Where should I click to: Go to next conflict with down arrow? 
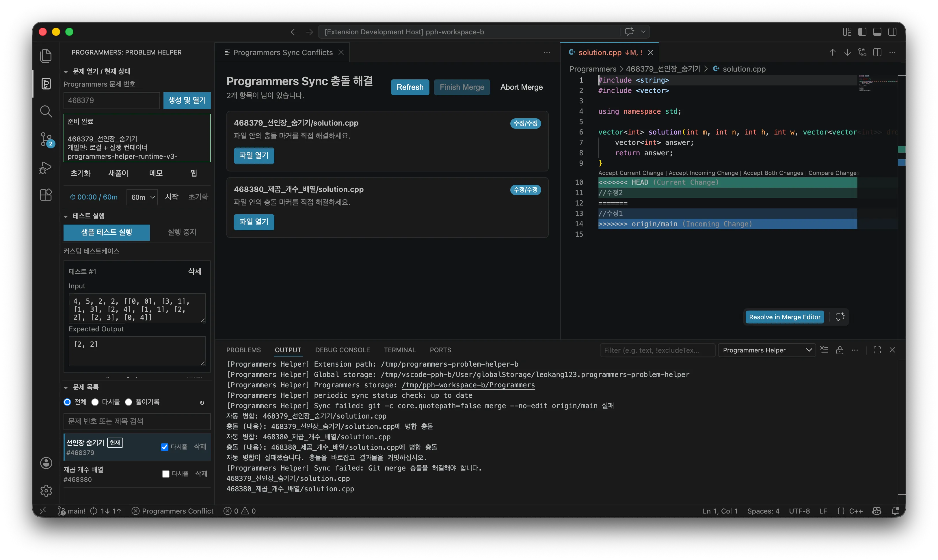[847, 53]
